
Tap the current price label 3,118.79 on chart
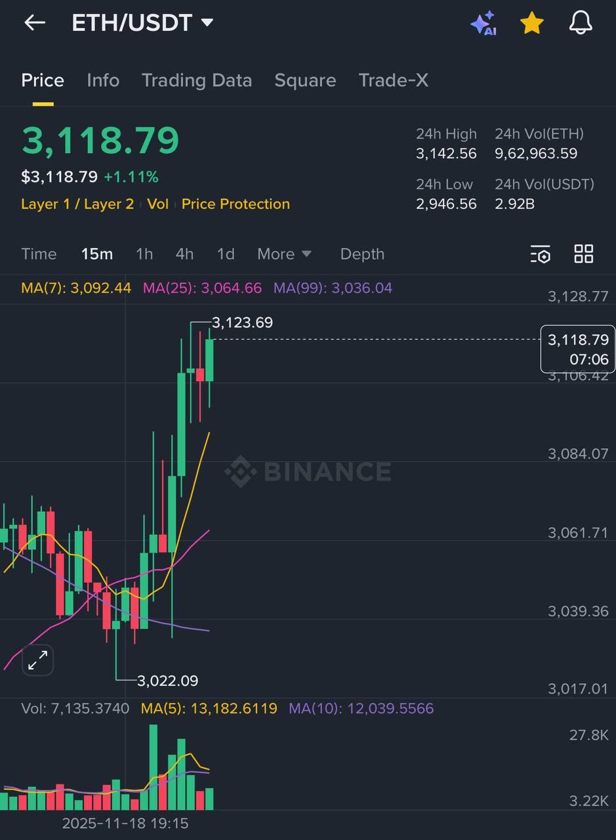click(x=577, y=349)
